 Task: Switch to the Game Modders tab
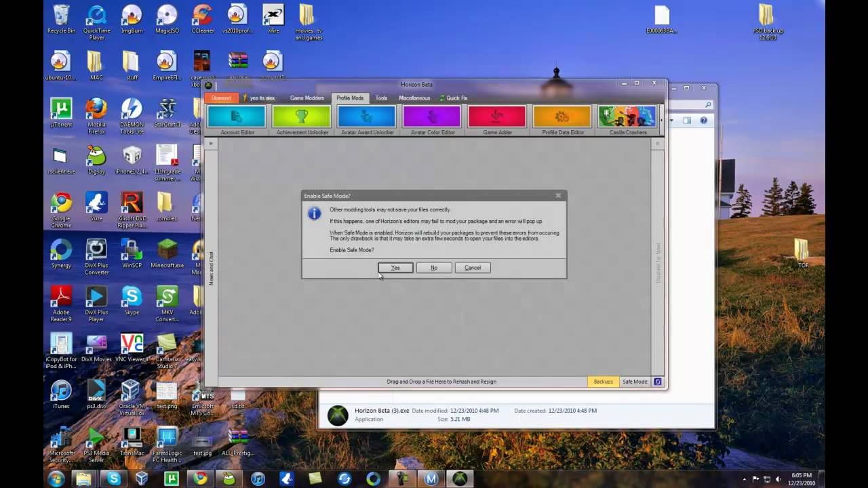(x=307, y=98)
